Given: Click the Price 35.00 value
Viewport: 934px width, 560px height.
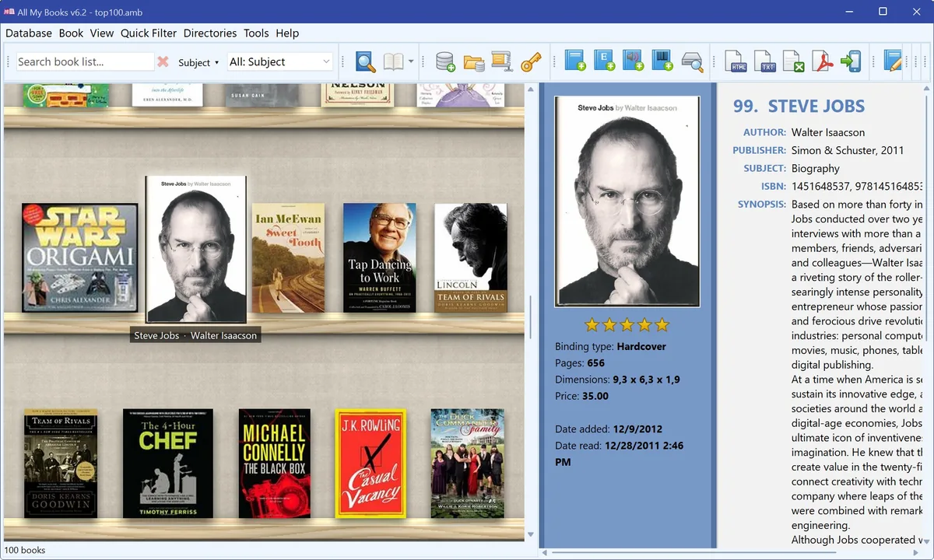Looking at the screenshot, I should (595, 396).
